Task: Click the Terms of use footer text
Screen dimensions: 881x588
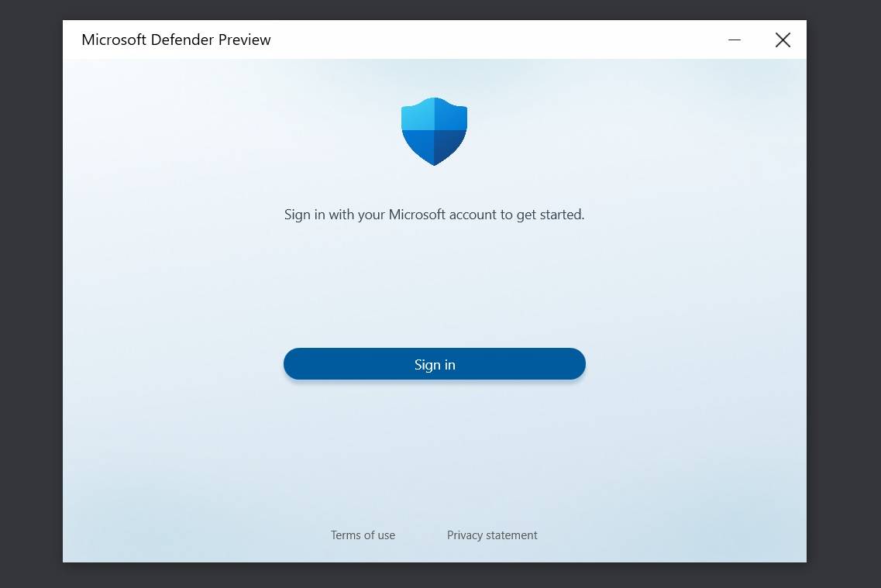Action: (363, 535)
